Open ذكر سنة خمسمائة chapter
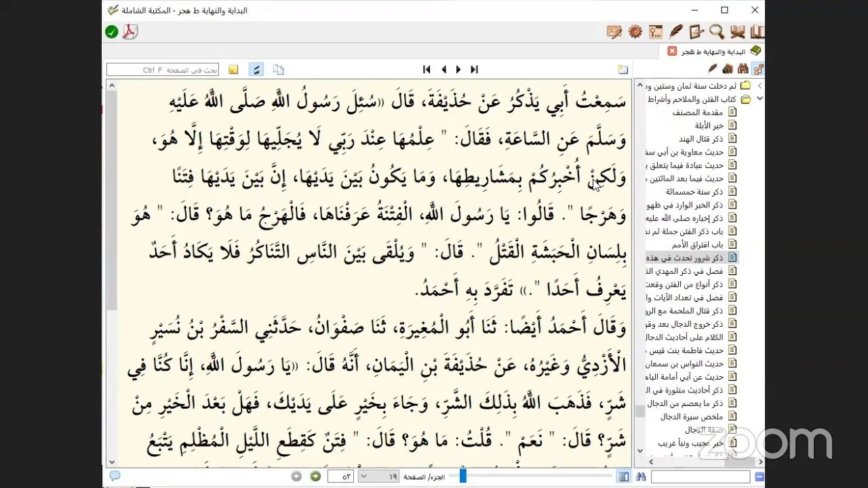Image resolution: width=868 pixels, height=488 pixels. (694, 191)
